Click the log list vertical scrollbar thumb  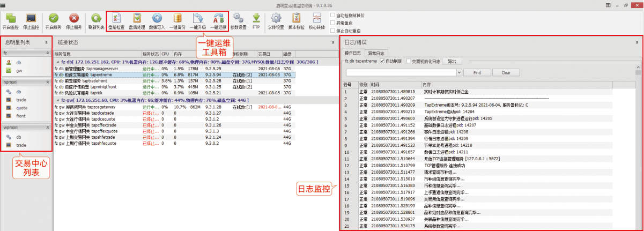(x=638, y=73)
